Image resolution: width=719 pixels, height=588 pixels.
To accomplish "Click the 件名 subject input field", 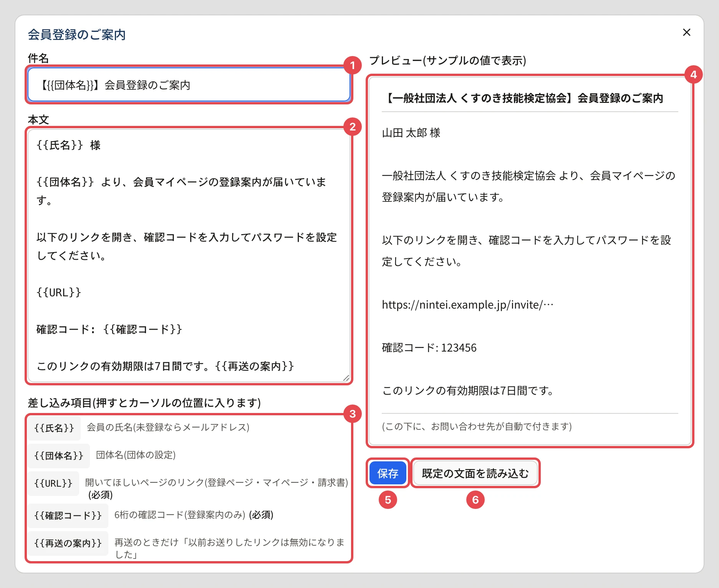I will 189,85.
